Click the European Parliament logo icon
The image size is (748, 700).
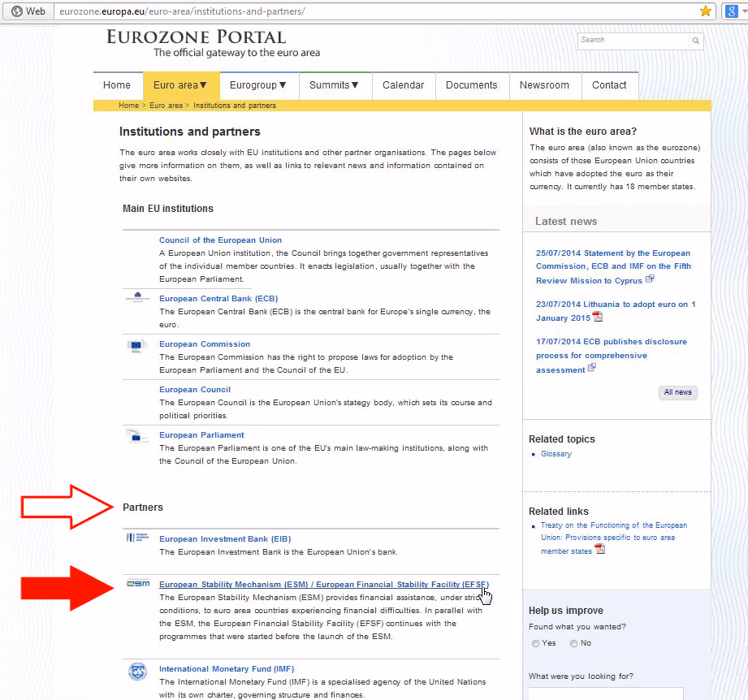click(x=136, y=435)
